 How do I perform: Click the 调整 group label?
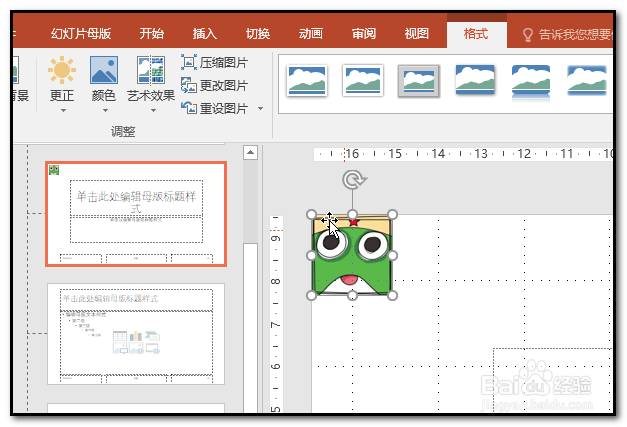click(x=123, y=131)
